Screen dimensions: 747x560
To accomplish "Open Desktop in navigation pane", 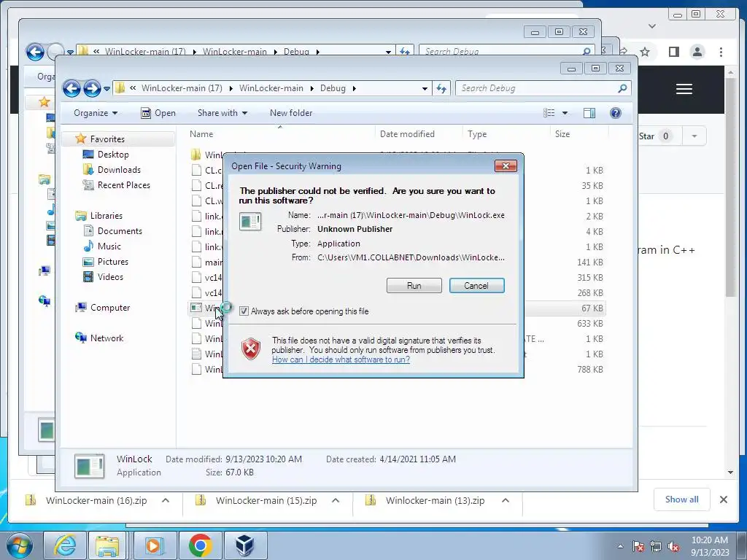I will (x=113, y=155).
